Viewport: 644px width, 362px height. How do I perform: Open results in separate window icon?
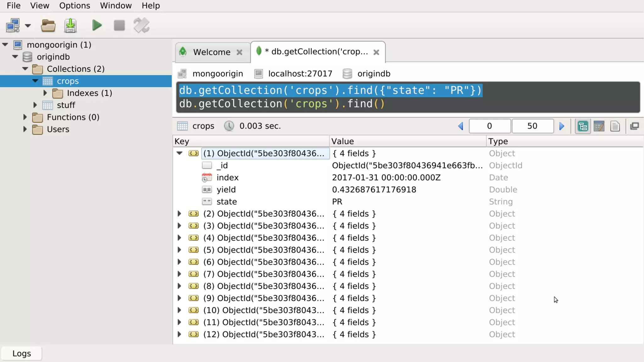coord(635,126)
